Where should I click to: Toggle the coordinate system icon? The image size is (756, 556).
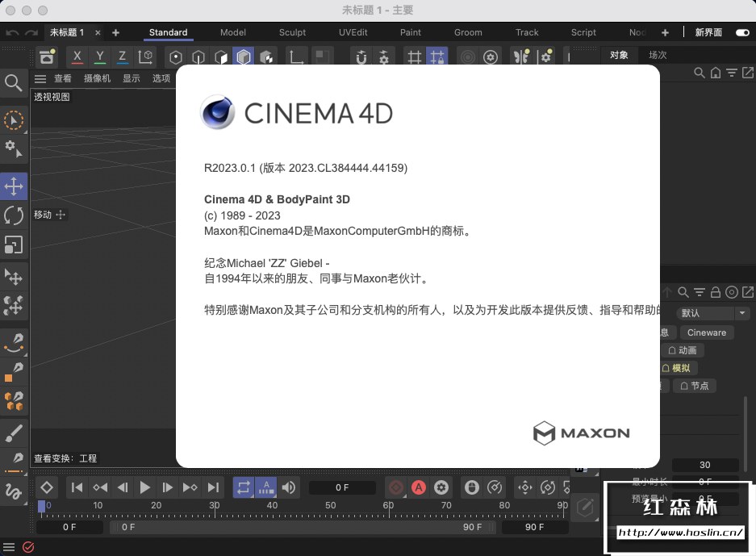point(145,57)
